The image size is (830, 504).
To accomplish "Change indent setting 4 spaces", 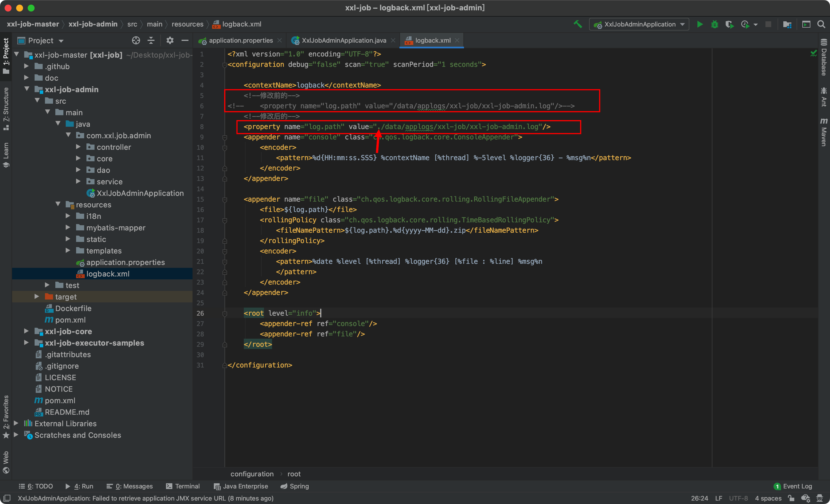I will pos(768,498).
